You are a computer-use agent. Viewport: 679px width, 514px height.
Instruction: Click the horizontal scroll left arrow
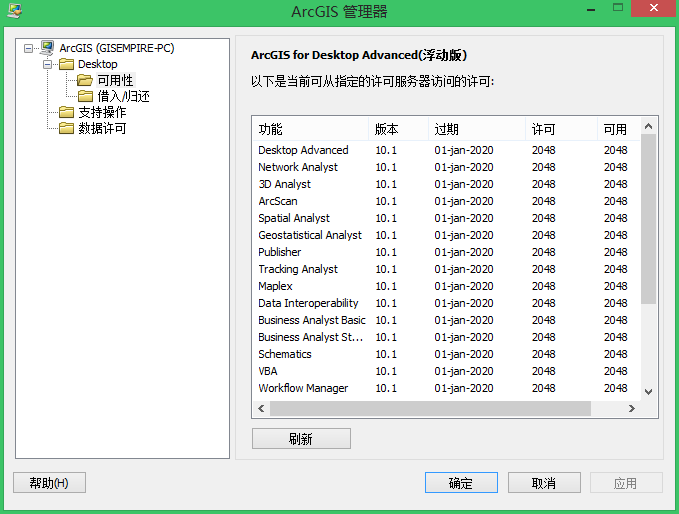pyautogui.click(x=261, y=408)
